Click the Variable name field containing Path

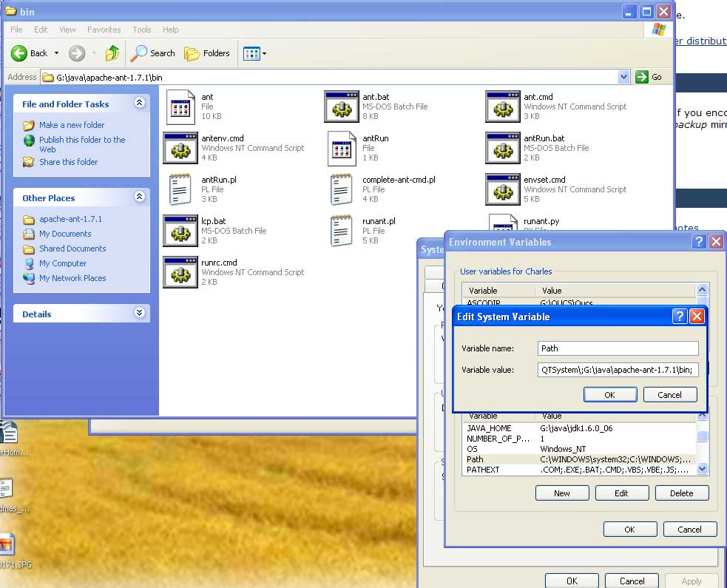click(x=618, y=348)
